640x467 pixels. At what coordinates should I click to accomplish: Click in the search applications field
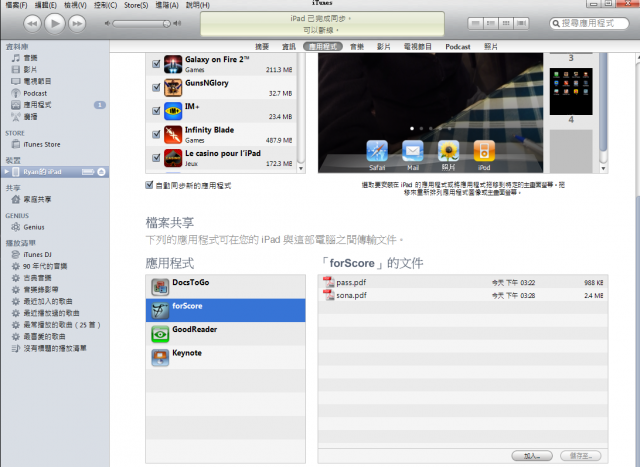coord(589,23)
